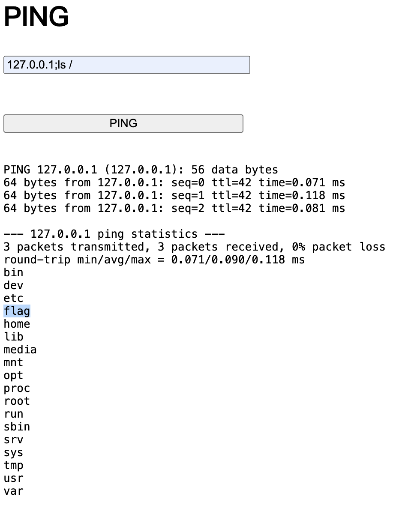Click the media entry in output
This screenshot has width=420, height=514.
coord(20,350)
